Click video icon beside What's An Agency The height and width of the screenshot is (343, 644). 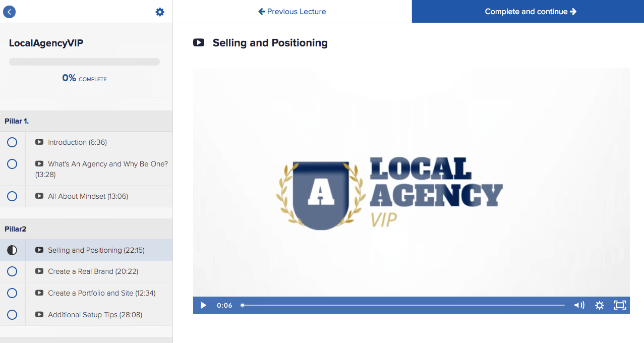39,163
